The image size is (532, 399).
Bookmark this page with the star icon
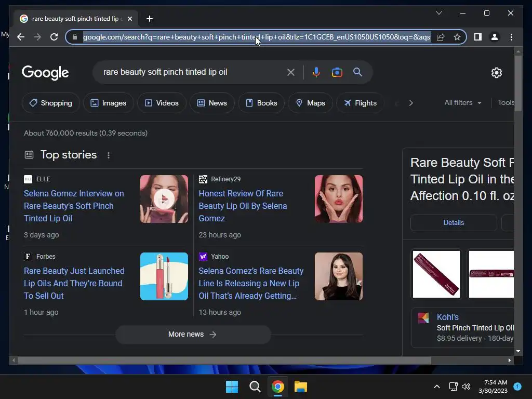pyautogui.click(x=457, y=37)
